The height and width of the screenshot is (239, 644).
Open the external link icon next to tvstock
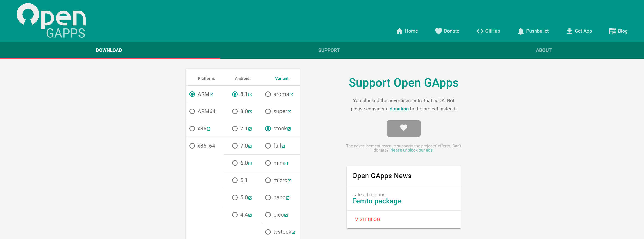(294, 233)
